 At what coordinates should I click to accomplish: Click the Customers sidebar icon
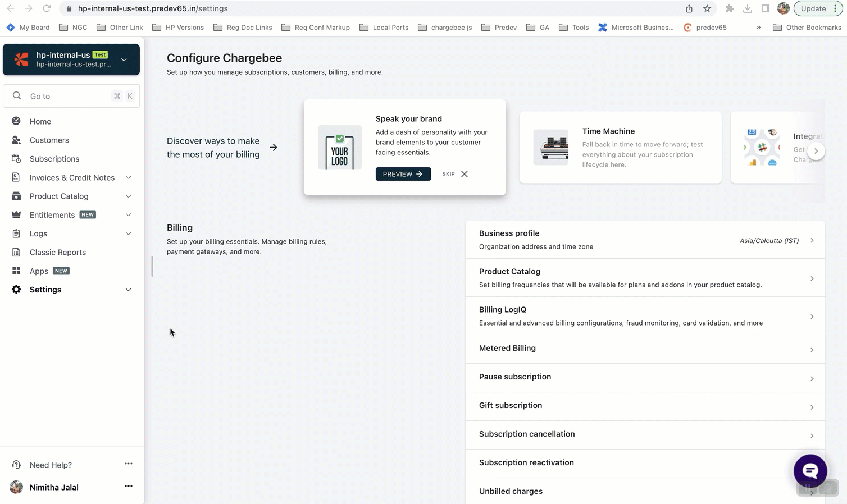coord(16,140)
